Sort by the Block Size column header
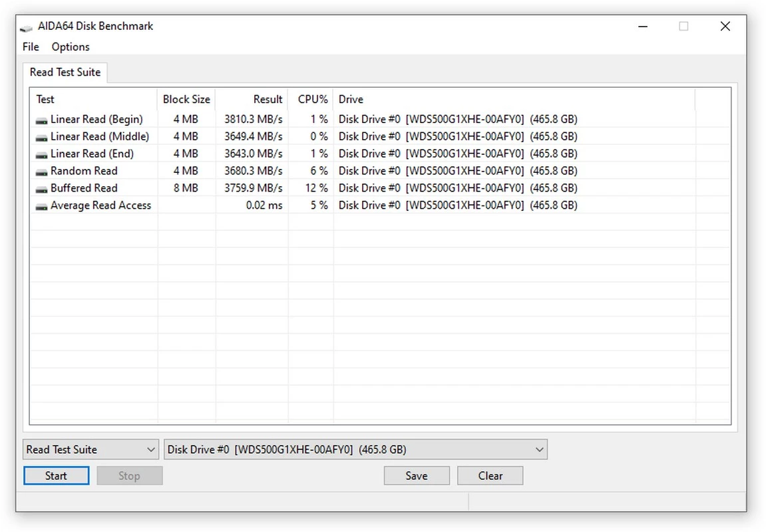Viewport: 766px width, 532px height. 186,99
